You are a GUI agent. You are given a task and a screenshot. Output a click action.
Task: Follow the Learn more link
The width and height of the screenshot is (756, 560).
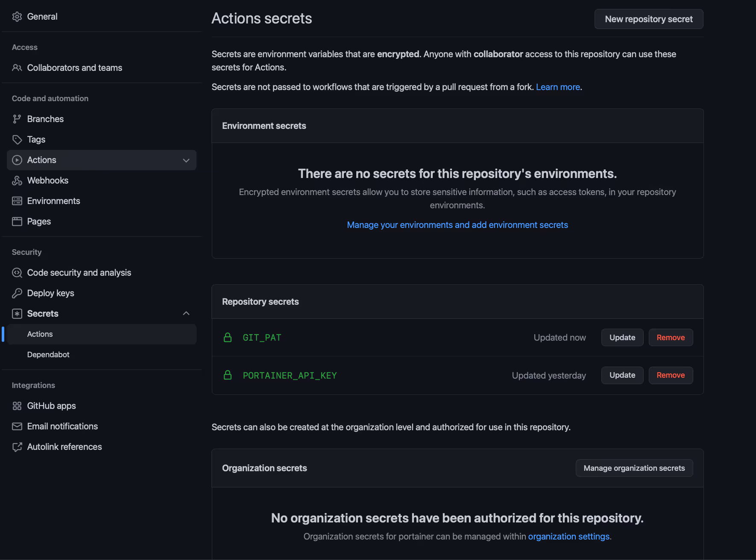[558, 87]
